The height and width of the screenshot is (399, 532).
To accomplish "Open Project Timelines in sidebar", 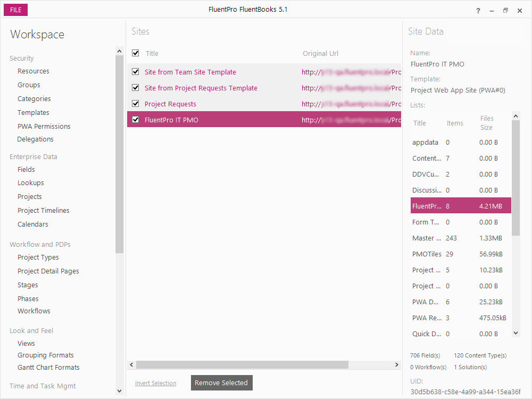I will (44, 210).
